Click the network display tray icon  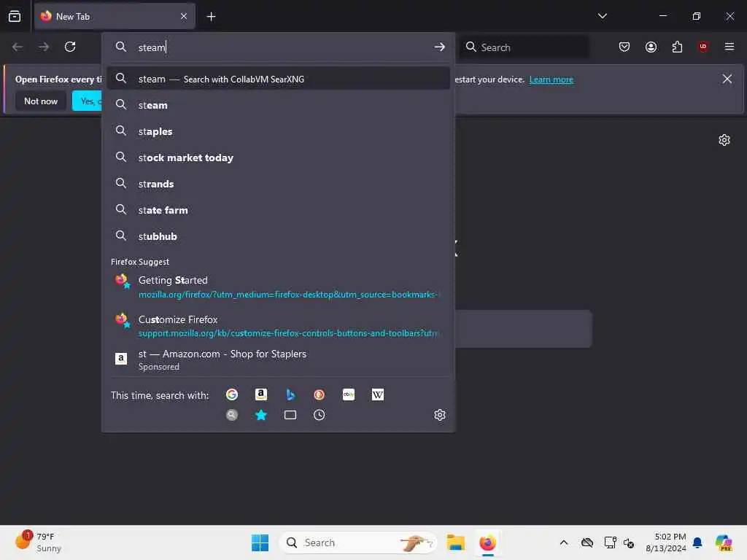pyautogui.click(x=609, y=542)
